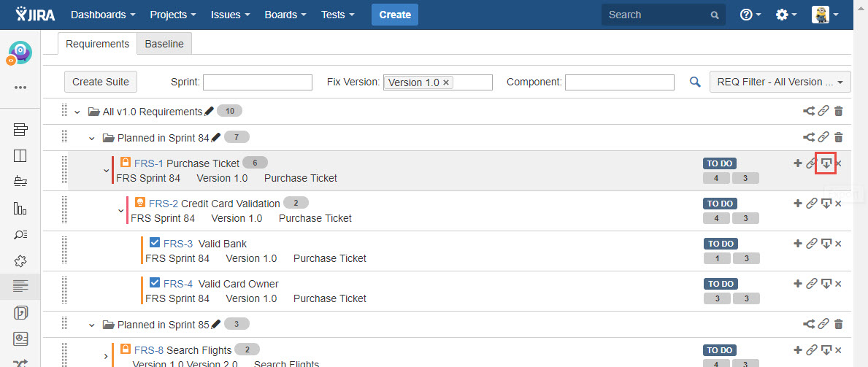This screenshot has height=367, width=868.
Task: Add a child with the plus icon on FRS-2
Action: point(798,204)
